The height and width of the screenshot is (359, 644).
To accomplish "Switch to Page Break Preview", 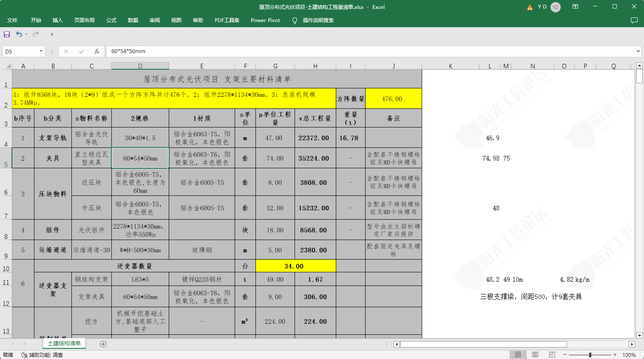I will (x=552, y=355).
